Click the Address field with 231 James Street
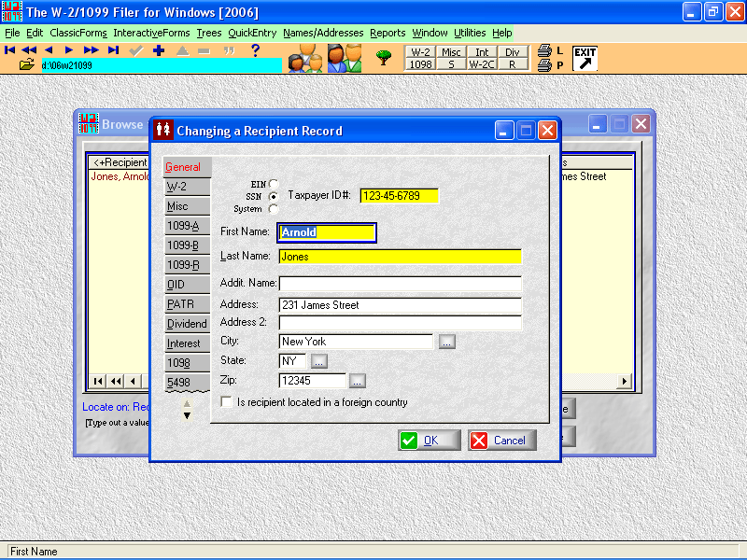Image resolution: width=747 pixels, height=560 pixels. pyautogui.click(x=401, y=305)
